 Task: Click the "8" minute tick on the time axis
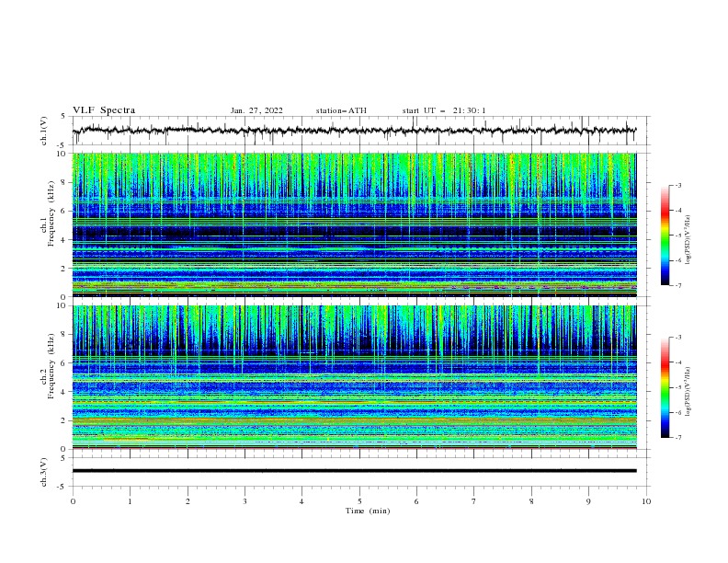click(531, 501)
